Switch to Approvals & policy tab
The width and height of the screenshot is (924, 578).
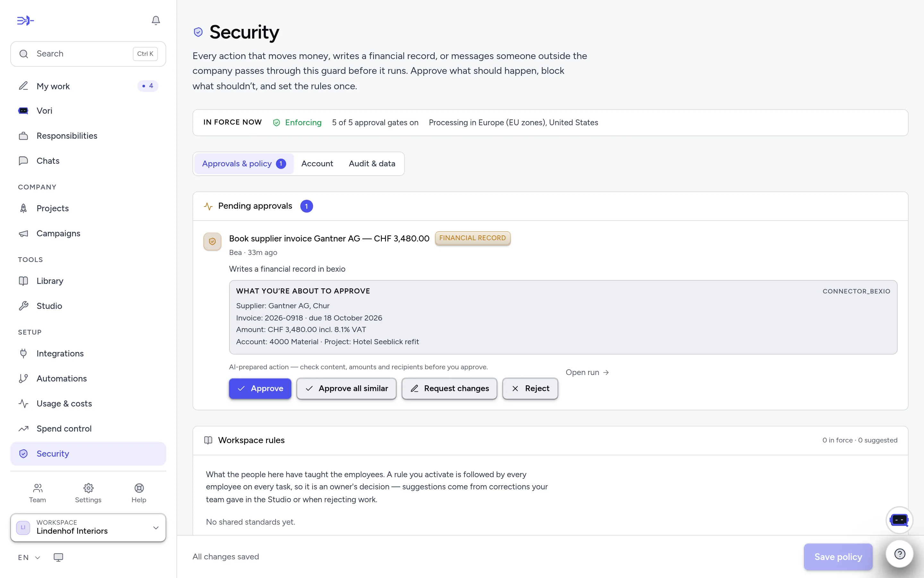point(244,164)
